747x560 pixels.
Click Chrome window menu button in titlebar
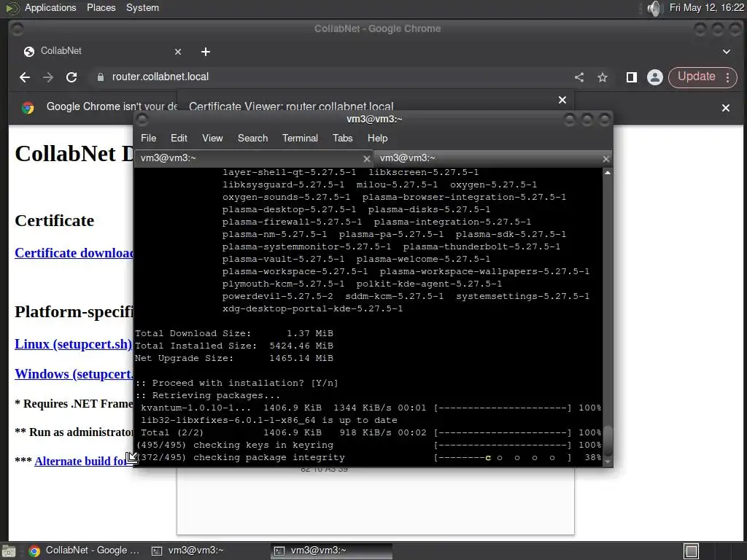coord(18,29)
